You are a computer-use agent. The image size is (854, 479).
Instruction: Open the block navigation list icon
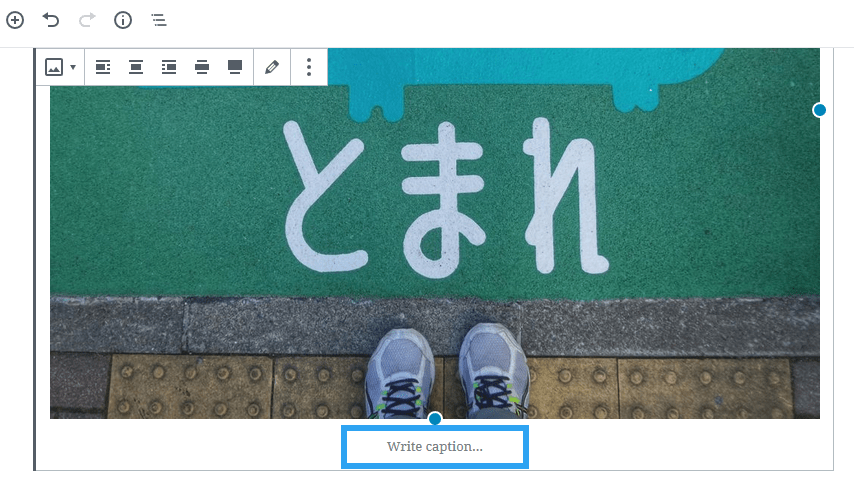158,20
